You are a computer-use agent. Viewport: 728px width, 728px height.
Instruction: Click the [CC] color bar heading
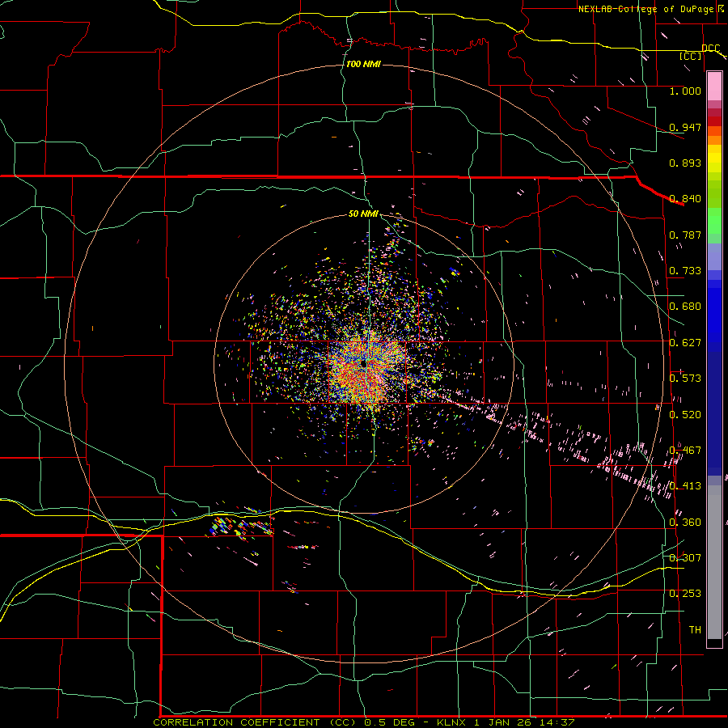pyautogui.click(x=691, y=56)
